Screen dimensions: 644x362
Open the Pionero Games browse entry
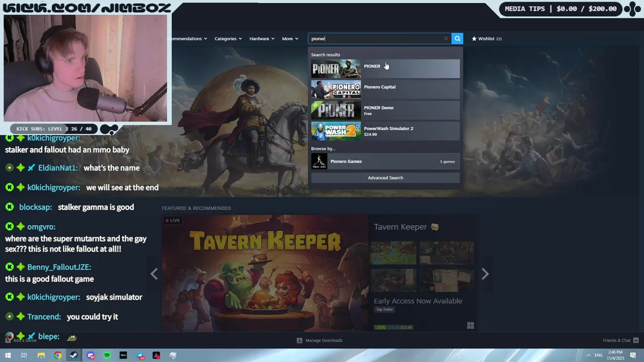click(385, 161)
